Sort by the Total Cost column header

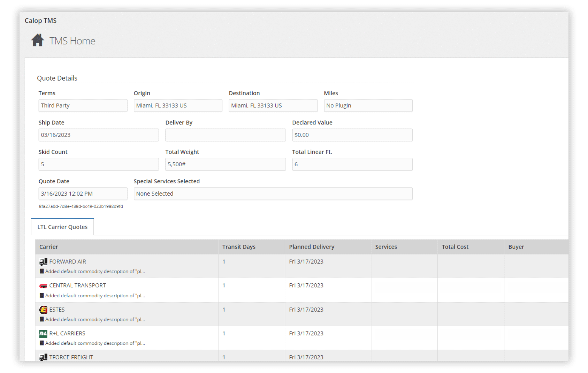455,247
